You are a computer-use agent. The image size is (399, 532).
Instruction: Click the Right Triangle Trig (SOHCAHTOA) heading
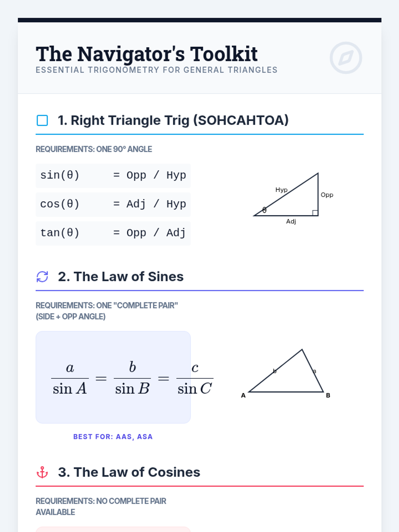point(173,120)
